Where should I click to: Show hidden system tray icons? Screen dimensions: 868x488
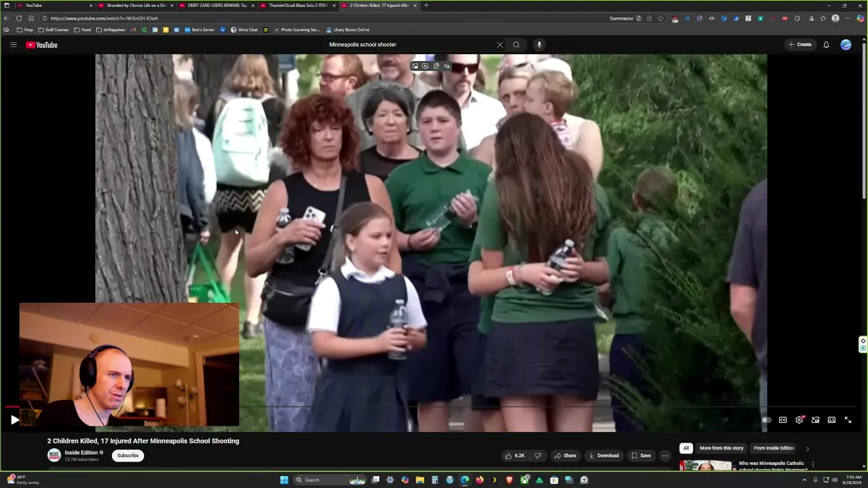[x=804, y=480]
